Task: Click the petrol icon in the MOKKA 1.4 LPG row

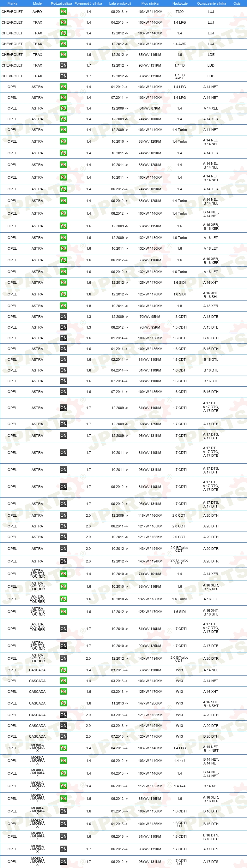Action: tap(63, 748)
